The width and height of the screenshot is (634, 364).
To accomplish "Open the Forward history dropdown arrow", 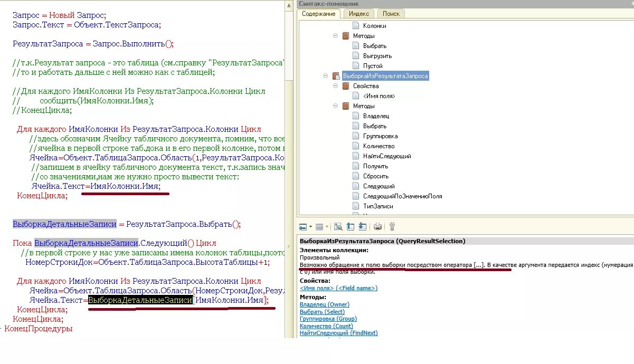I will 326,227.
